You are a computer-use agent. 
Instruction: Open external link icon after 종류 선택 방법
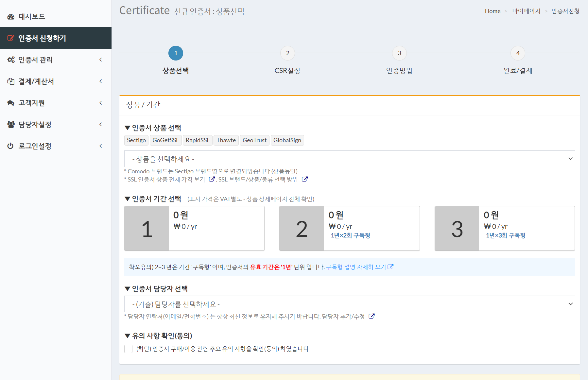click(x=305, y=179)
